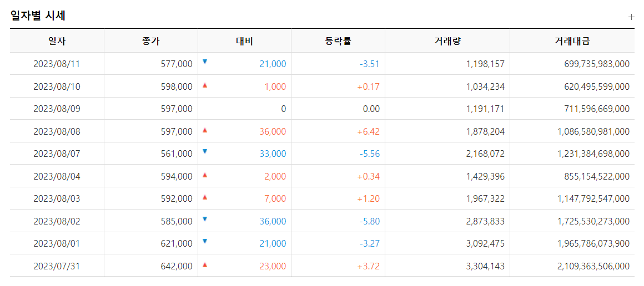The image size is (644, 286).
Task: Click closing price 594,000
Action: (177, 176)
